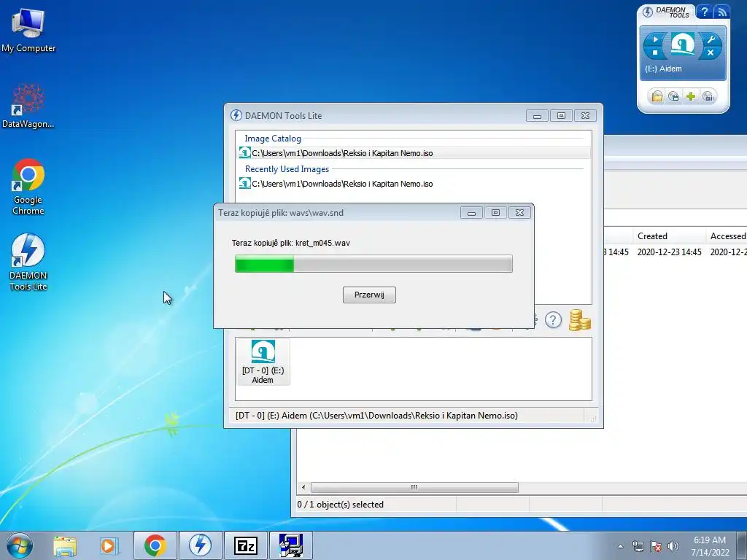Click the network tray icon
The image size is (747, 560).
[638, 546]
